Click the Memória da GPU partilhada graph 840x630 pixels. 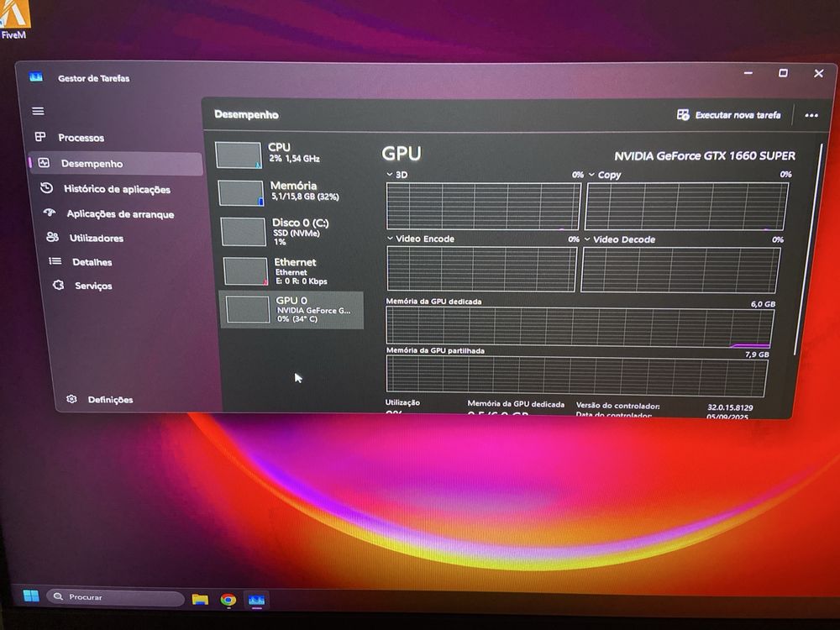click(577, 376)
